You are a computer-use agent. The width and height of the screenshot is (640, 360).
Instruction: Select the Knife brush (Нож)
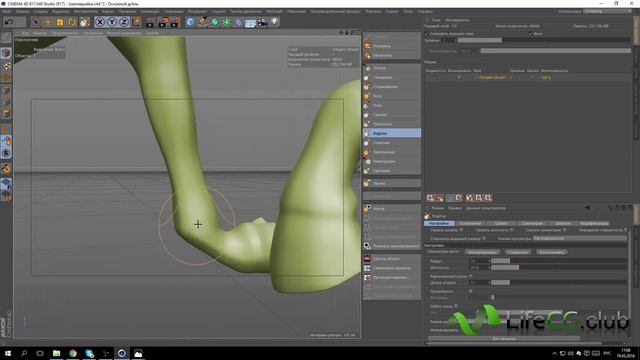392,105
